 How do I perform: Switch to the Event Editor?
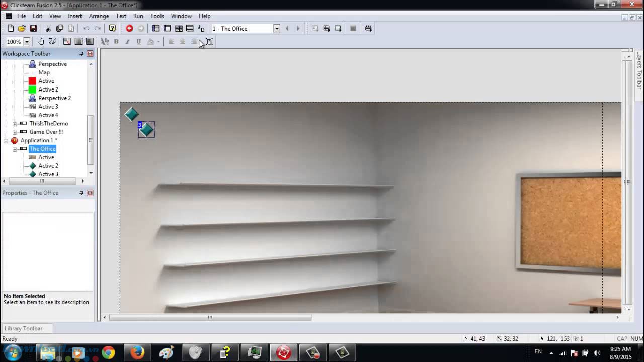[x=179, y=28]
